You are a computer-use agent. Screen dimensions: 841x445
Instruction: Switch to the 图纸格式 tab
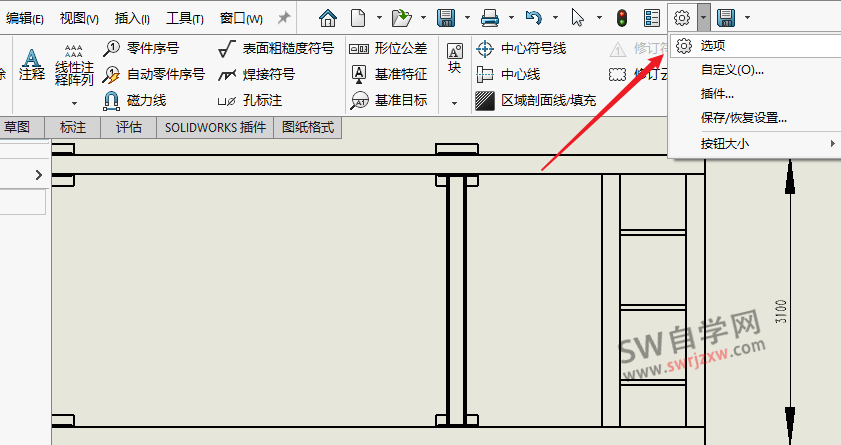coord(308,128)
